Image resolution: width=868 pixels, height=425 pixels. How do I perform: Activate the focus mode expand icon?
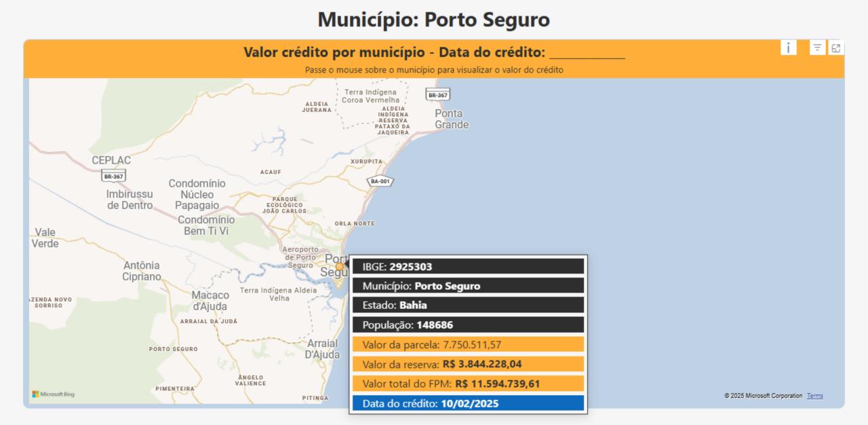[x=835, y=48]
